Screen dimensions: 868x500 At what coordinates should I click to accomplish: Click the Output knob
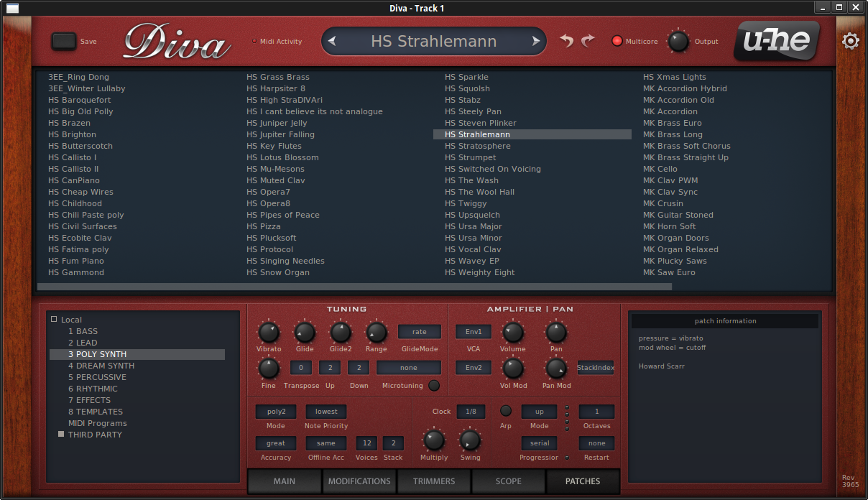[678, 41]
